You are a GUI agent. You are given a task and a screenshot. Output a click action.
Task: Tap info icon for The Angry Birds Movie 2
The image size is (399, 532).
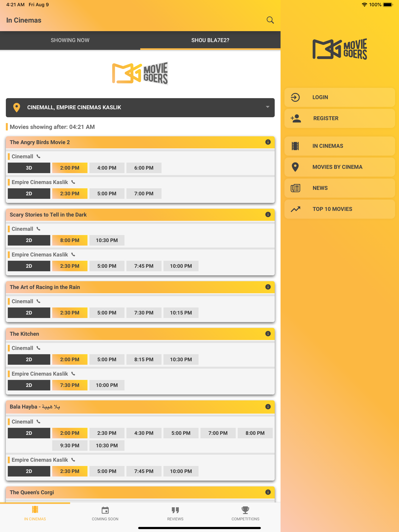pyautogui.click(x=268, y=142)
